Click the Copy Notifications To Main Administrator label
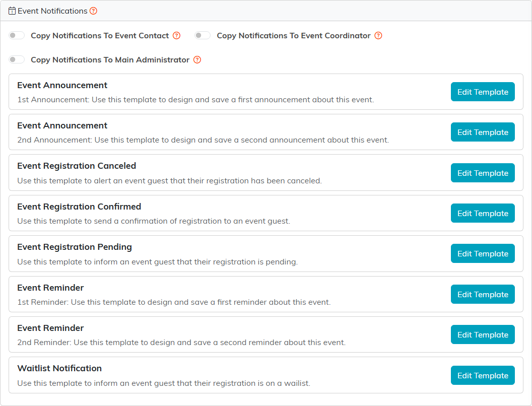 click(110, 60)
